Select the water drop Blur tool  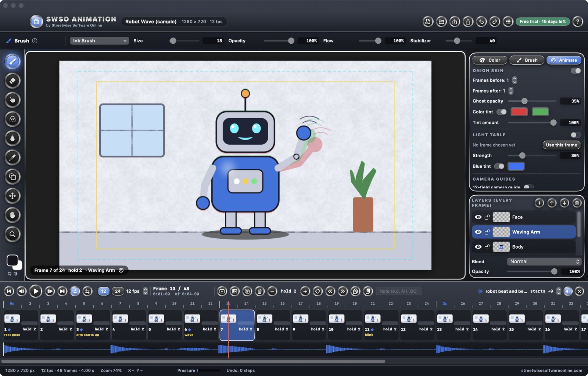[12, 138]
